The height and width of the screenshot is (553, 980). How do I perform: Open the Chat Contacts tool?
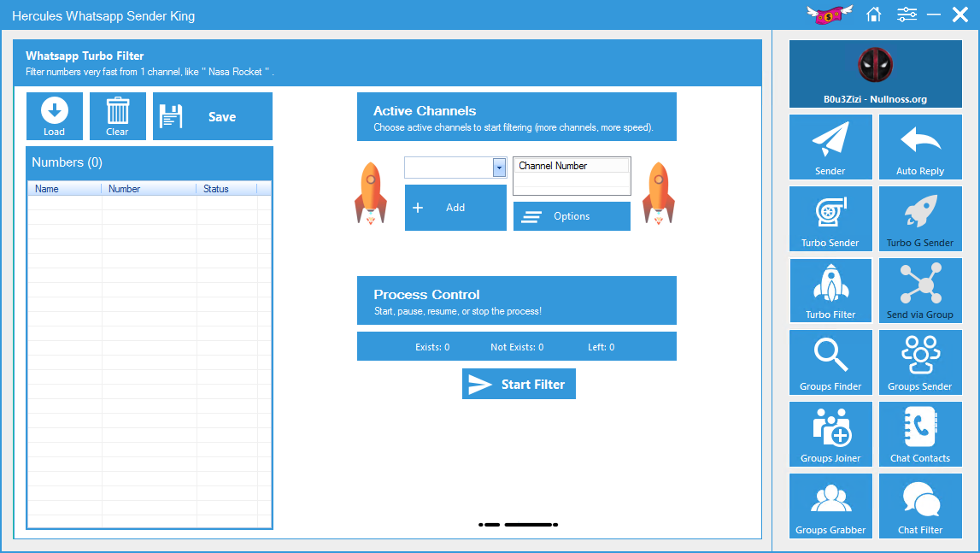click(x=920, y=434)
